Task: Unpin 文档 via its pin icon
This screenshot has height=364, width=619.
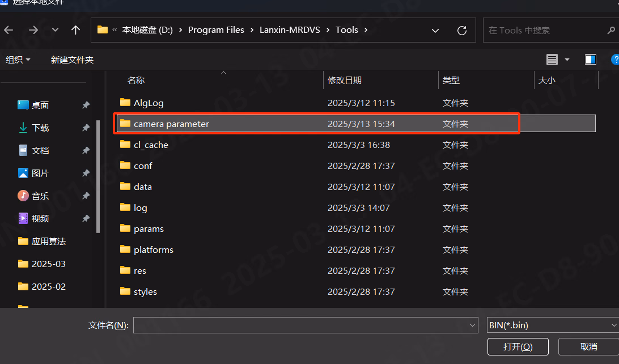Action: coord(86,150)
